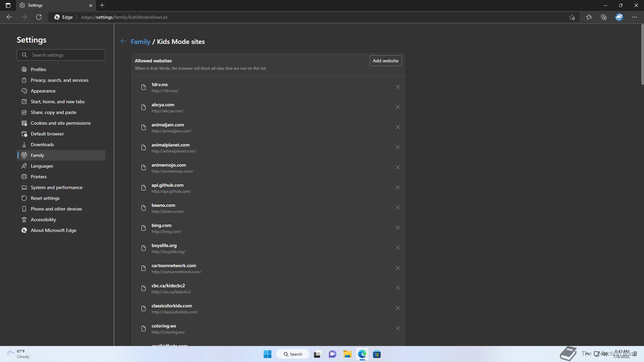Open Task View from taskbar
The image size is (644, 362).
[x=317, y=354]
